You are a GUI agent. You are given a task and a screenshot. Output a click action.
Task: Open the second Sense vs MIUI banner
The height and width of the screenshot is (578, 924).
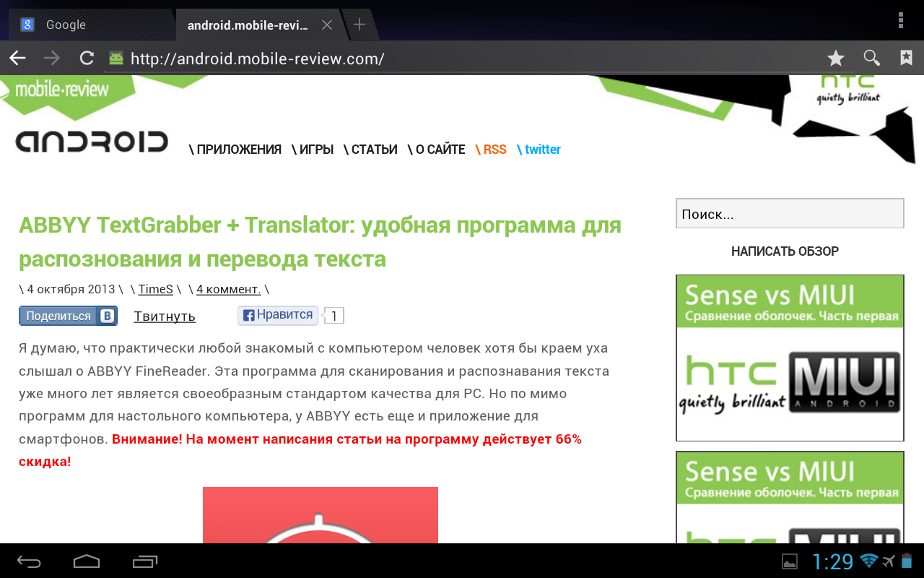pos(790,497)
